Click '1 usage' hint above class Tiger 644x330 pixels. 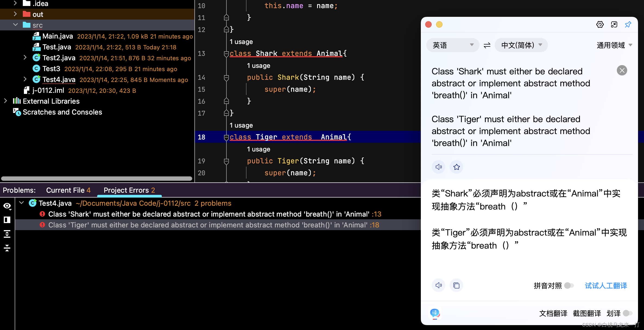point(241,125)
